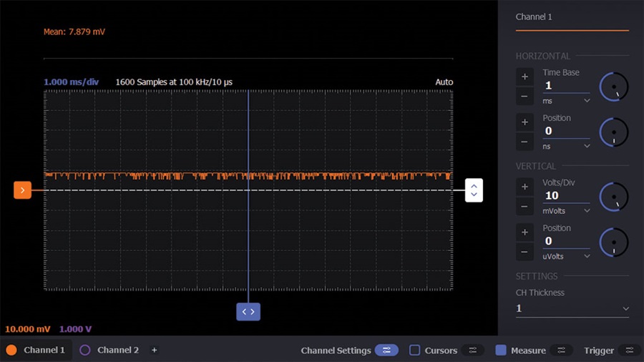Open the Time Base ms unit dropdown
This screenshot has height=362, width=644.
[x=566, y=101]
